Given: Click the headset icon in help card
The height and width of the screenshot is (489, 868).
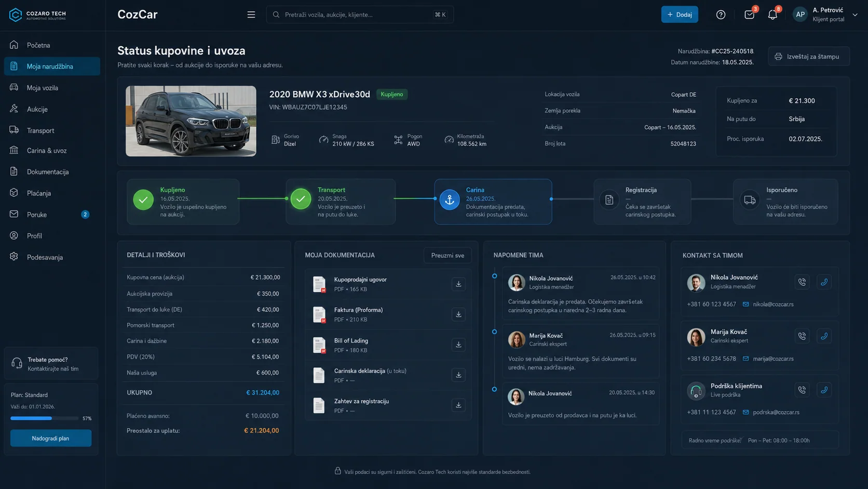Looking at the screenshot, I should click(x=17, y=363).
